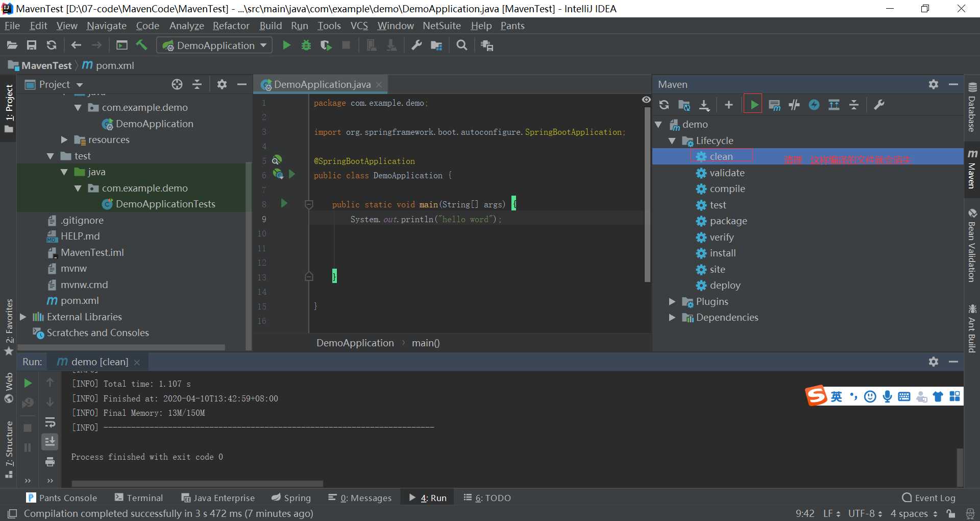Collapse the demo root node in Maven panel
980x521 pixels.
click(x=658, y=124)
